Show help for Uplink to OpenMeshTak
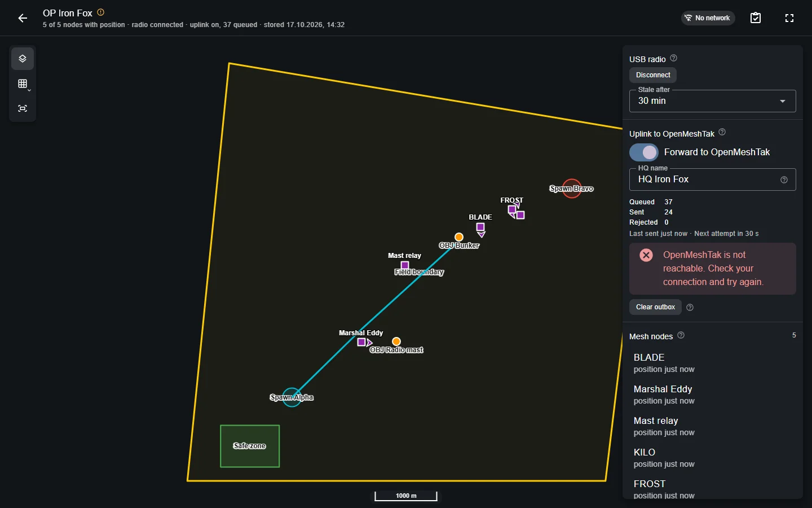812x508 pixels. 722,133
